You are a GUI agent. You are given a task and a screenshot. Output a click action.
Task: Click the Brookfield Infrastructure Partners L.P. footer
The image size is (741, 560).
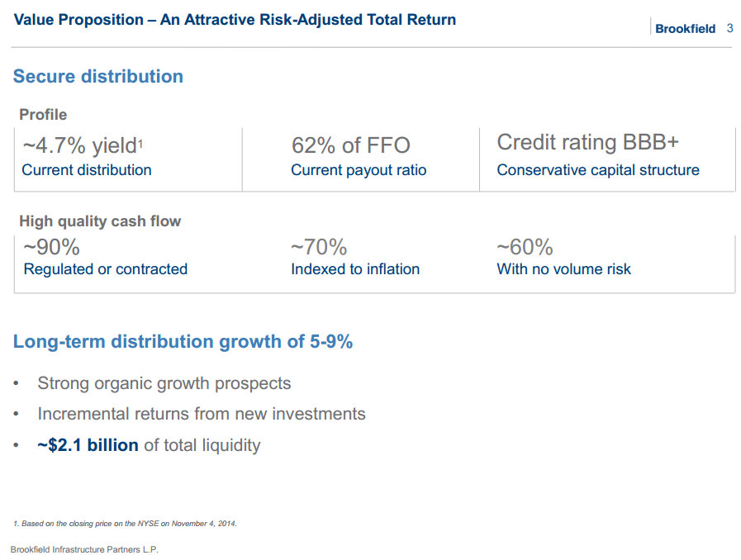83,550
